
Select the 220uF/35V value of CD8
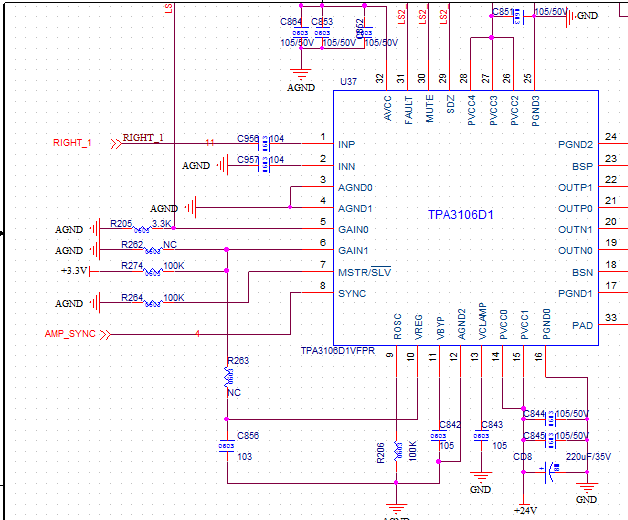pyautogui.click(x=588, y=456)
